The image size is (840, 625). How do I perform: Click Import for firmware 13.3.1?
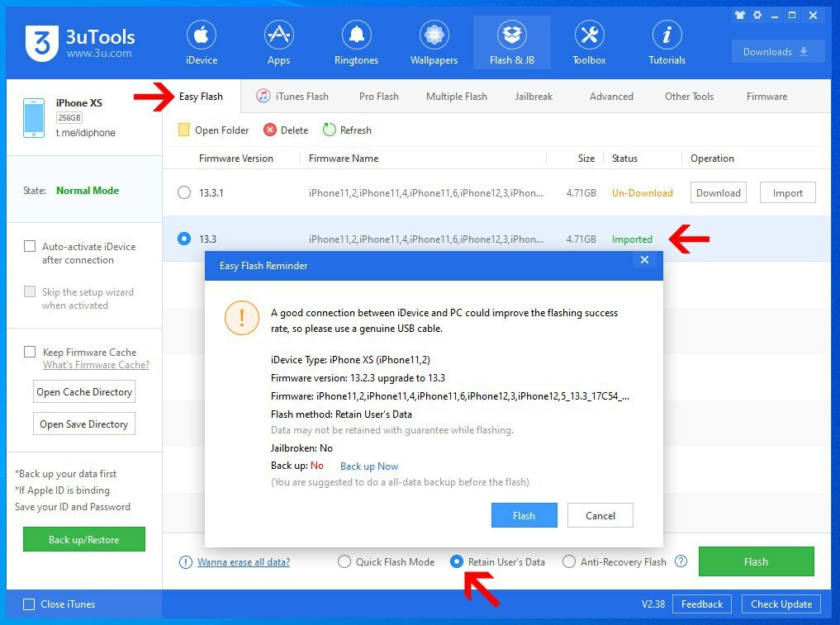787,193
